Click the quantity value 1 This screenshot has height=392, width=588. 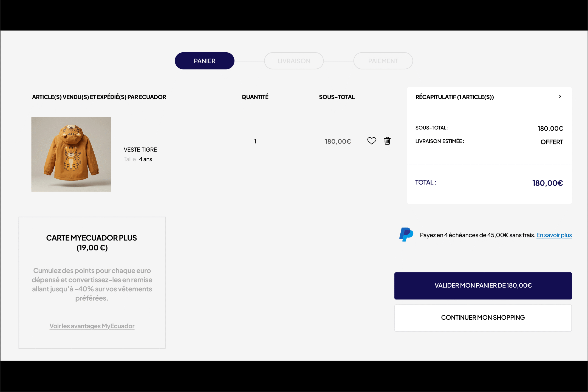click(255, 141)
